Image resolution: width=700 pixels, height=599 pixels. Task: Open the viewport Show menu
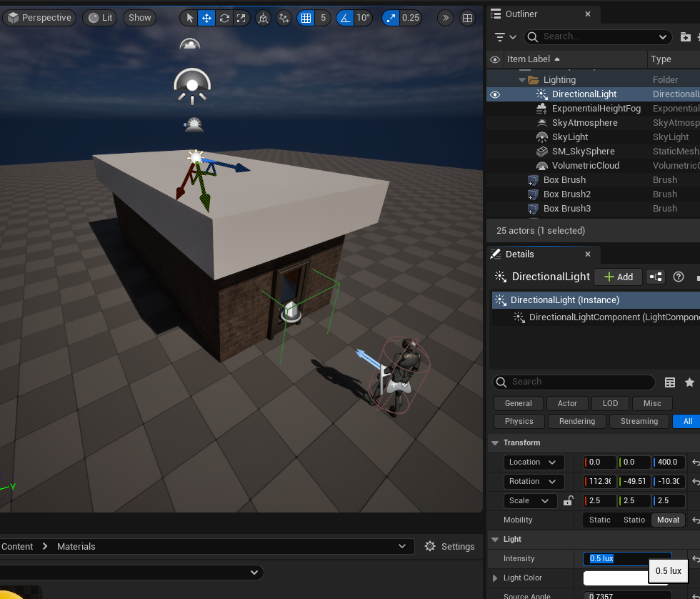tap(140, 18)
